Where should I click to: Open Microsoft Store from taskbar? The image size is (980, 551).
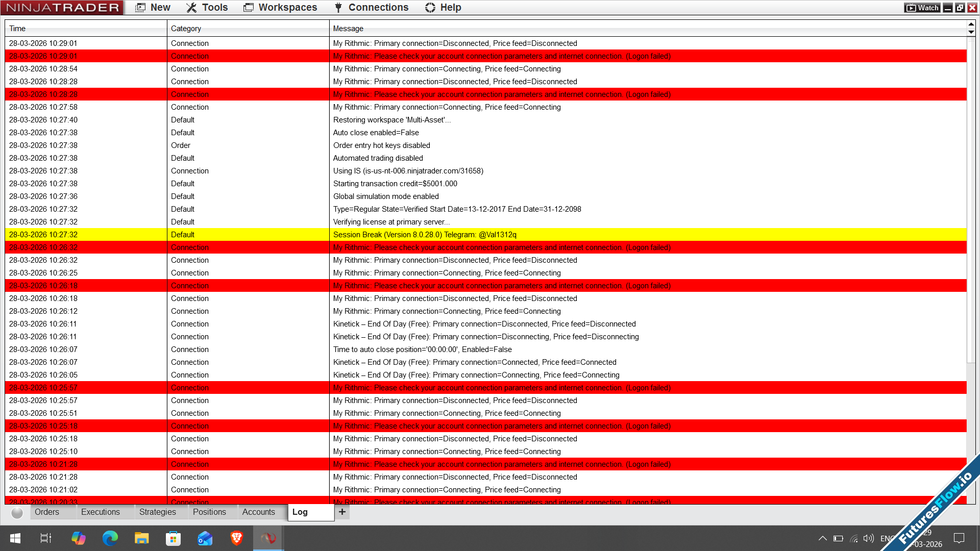(173, 538)
